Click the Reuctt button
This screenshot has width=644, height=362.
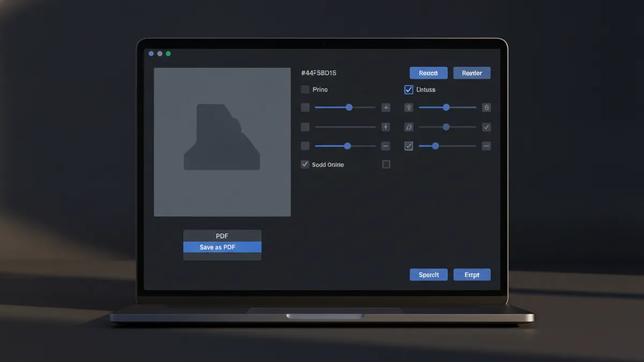(428, 73)
